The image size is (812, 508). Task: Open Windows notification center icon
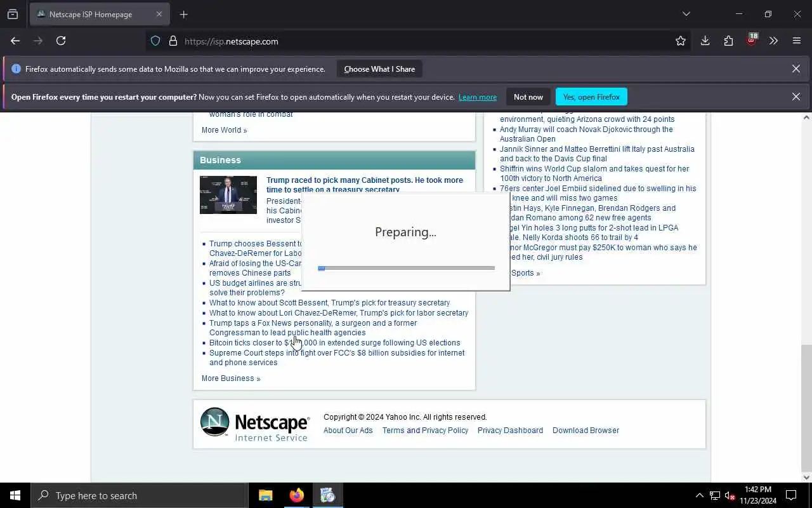[791, 495]
